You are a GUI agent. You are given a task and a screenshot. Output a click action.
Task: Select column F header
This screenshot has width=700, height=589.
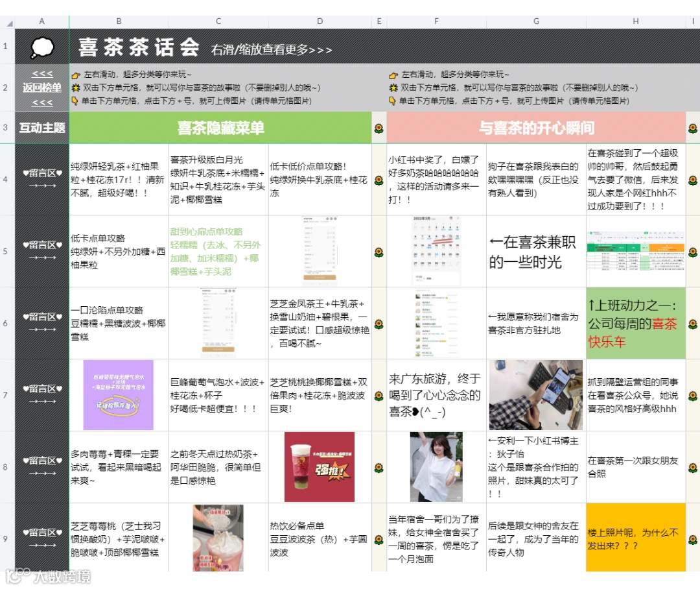pyautogui.click(x=436, y=21)
